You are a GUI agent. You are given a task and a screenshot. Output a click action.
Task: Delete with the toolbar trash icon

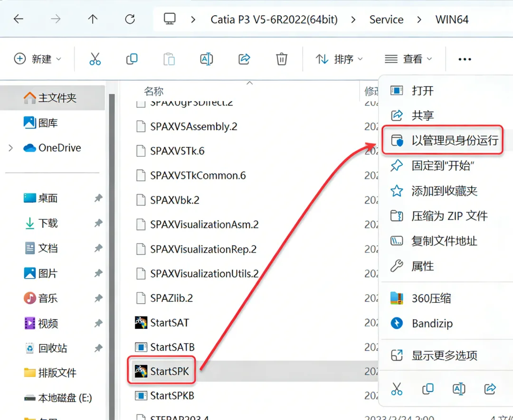point(281,59)
